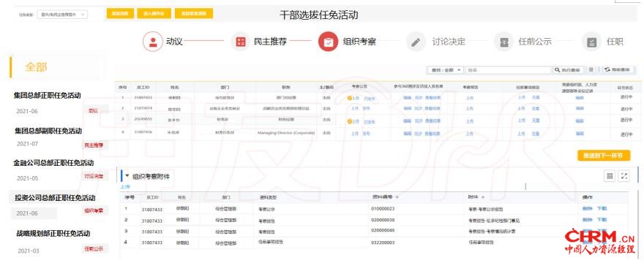The image size is (644, 263).
Task: Click 推送到下一环节 orange button
Action: point(603,156)
